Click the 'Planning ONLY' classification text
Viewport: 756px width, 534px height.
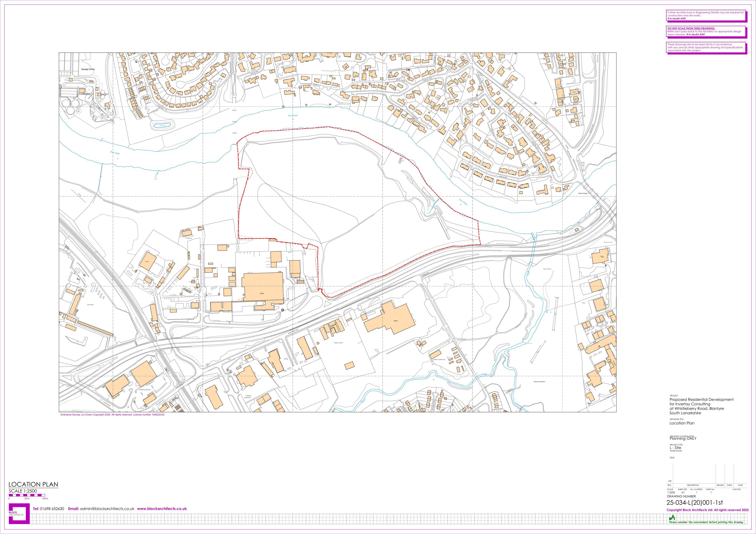pos(683,439)
